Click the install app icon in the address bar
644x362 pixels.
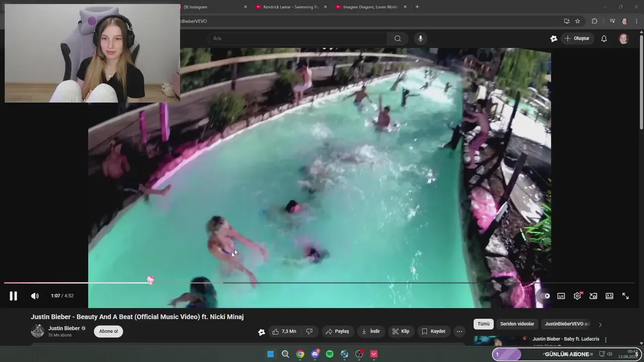[x=567, y=21]
